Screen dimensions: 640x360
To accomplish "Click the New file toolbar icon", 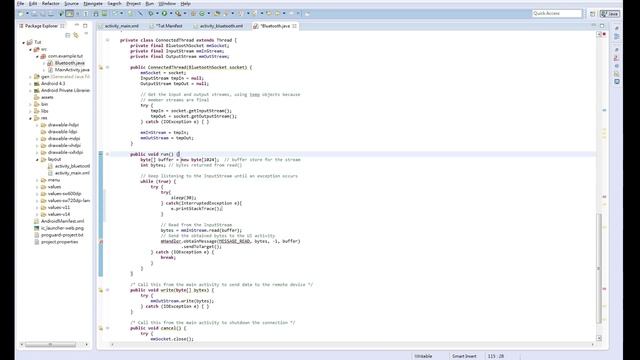I will coord(20,13).
